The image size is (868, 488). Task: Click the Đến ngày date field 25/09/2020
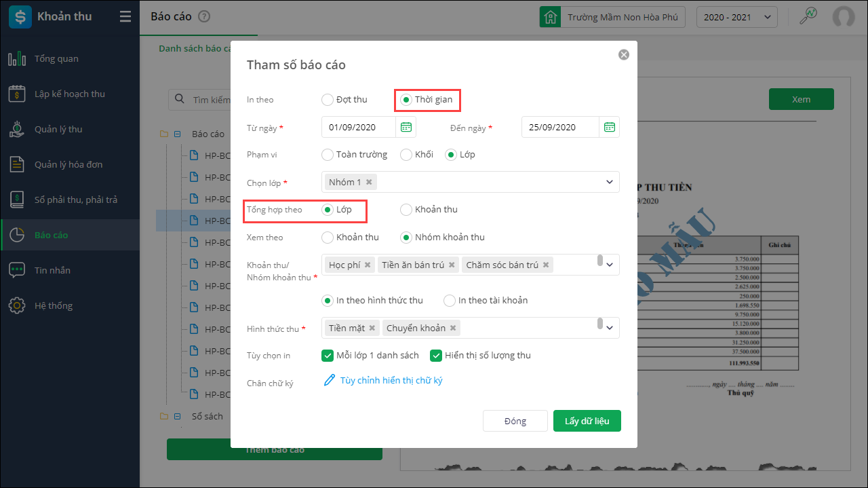tap(560, 127)
